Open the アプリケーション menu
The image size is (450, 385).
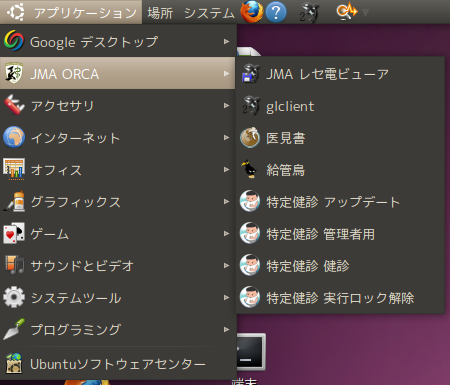pyautogui.click(x=71, y=12)
